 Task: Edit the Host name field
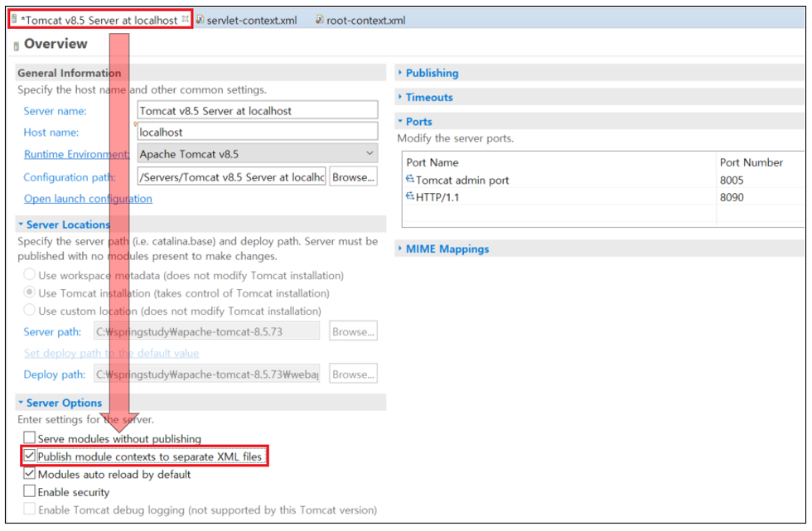click(258, 132)
